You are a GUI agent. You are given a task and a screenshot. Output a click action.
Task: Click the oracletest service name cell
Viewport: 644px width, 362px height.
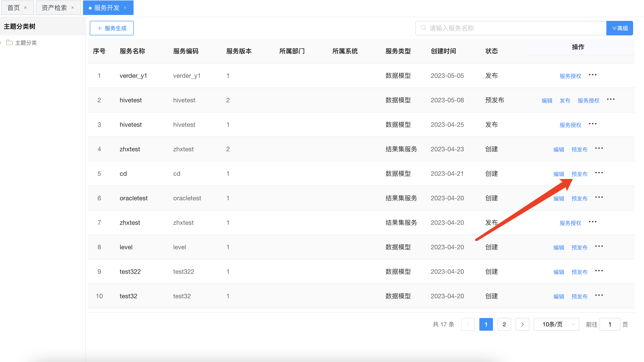click(x=134, y=198)
